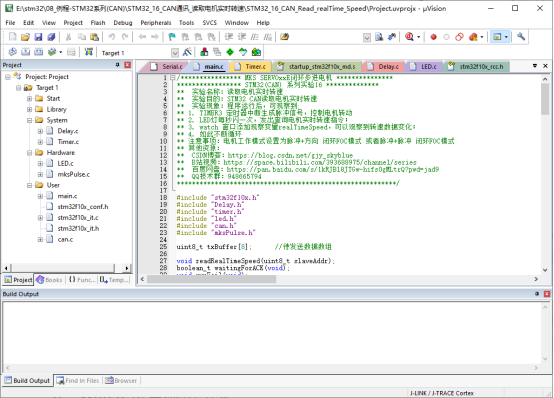Screen dimensions: 554x398
Task: Toggle pin on the Project panel
Action: tap(118, 65)
